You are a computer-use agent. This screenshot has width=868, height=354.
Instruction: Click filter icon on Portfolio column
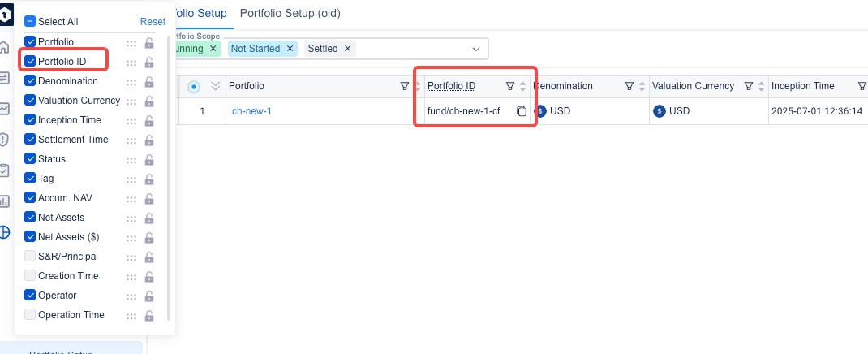click(x=405, y=86)
